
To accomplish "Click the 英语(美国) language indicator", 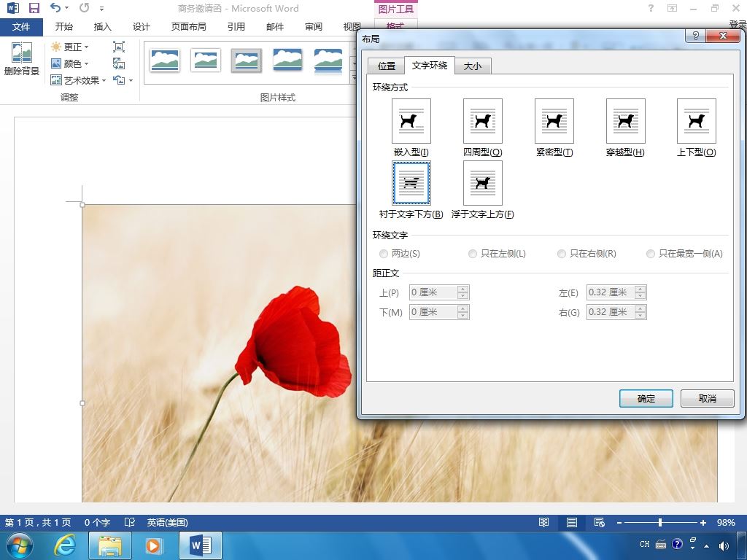I will click(x=167, y=522).
